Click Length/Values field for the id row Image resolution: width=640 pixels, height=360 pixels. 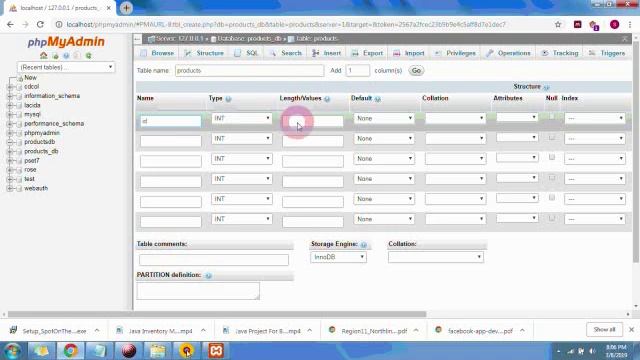313,121
